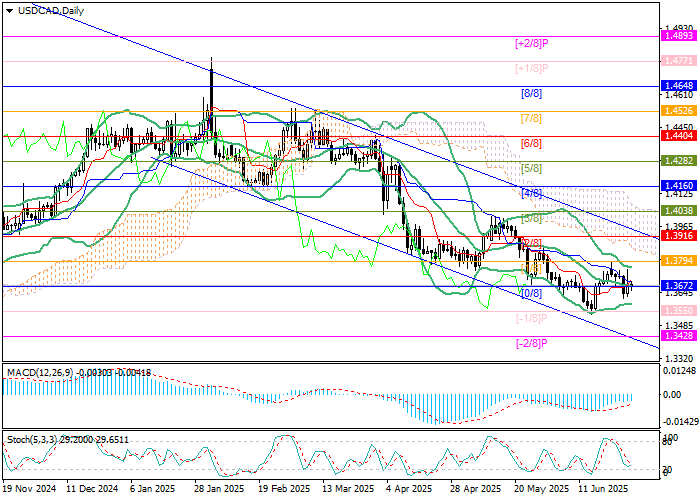Click the [8/8] Murrey level label

pyautogui.click(x=532, y=93)
